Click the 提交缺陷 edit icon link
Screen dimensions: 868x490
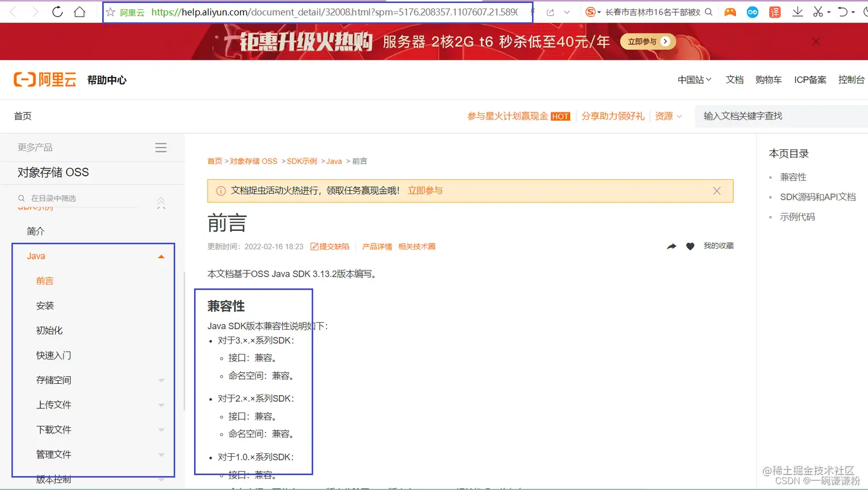click(x=330, y=246)
